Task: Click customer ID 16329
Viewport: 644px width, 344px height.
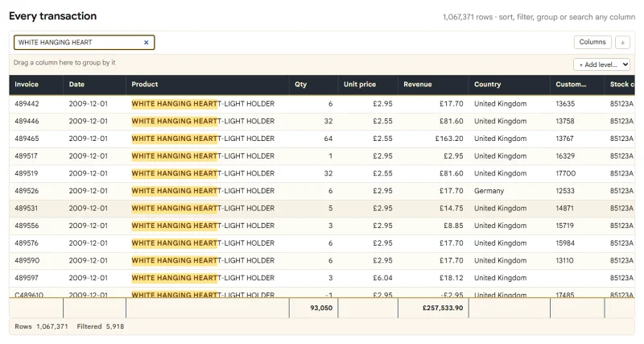Action: tap(565, 156)
